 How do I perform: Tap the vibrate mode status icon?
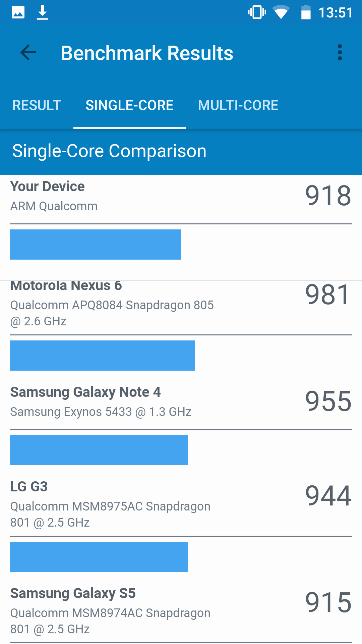click(x=257, y=12)
